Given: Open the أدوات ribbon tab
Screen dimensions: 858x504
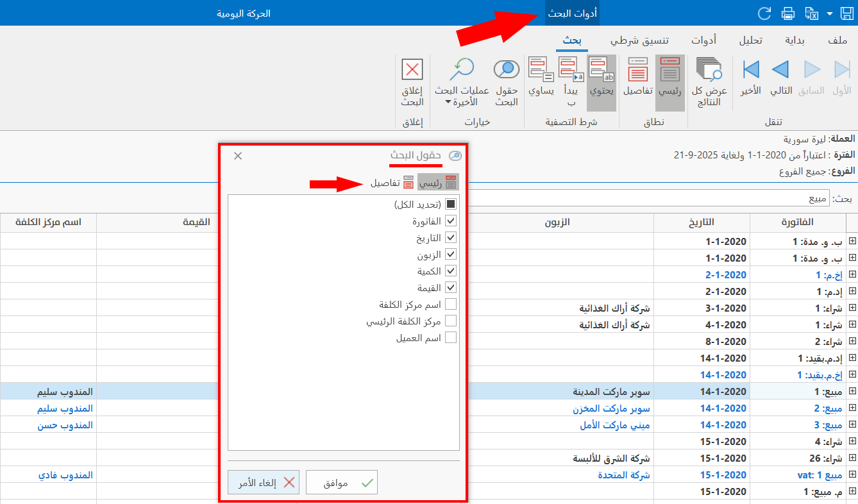Looking at the screenshot, I should (704, 39).
